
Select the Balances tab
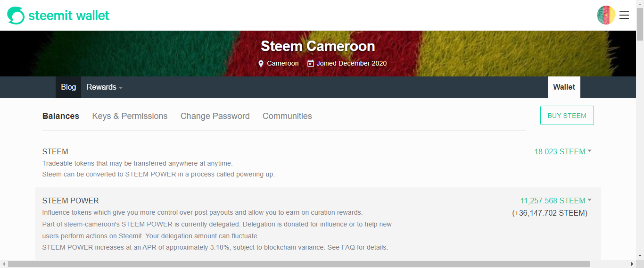[61, 116]
